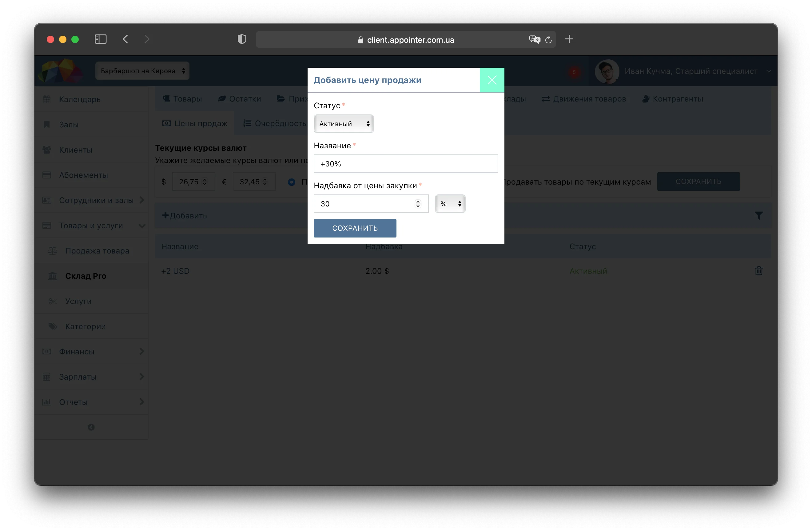Click the dollar rate field 26,75
Viewport: 812px width, 531px height.
coord(193,182)
